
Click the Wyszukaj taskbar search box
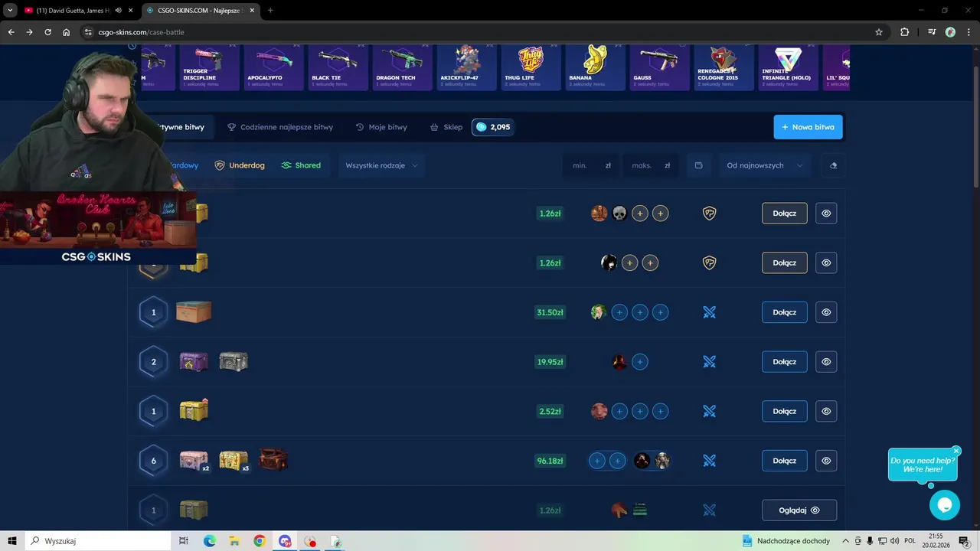(x=100, y=541)
